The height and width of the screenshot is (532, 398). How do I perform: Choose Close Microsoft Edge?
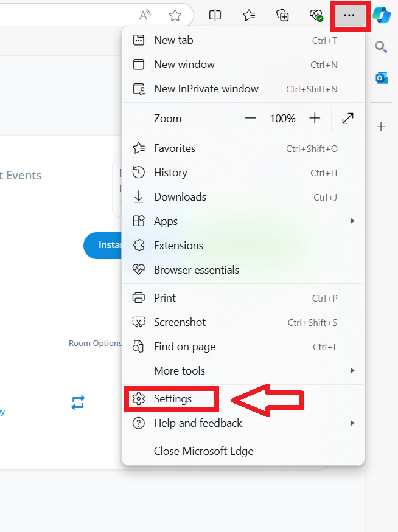pos(203,451)
